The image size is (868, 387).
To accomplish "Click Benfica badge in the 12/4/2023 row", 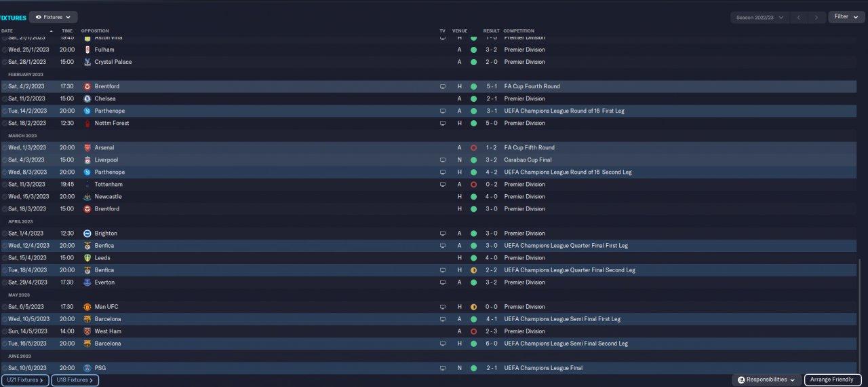I will [87, 245].
